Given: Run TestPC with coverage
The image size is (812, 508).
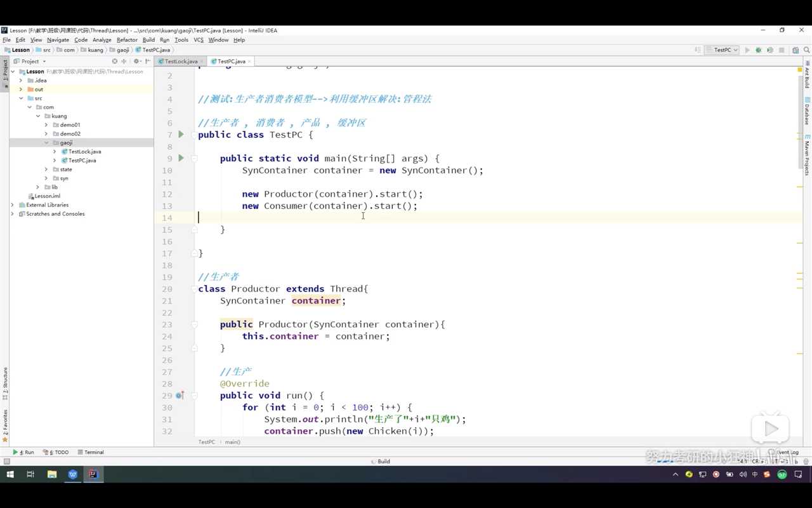Looking at the screenshot, I should coord(769,50).
